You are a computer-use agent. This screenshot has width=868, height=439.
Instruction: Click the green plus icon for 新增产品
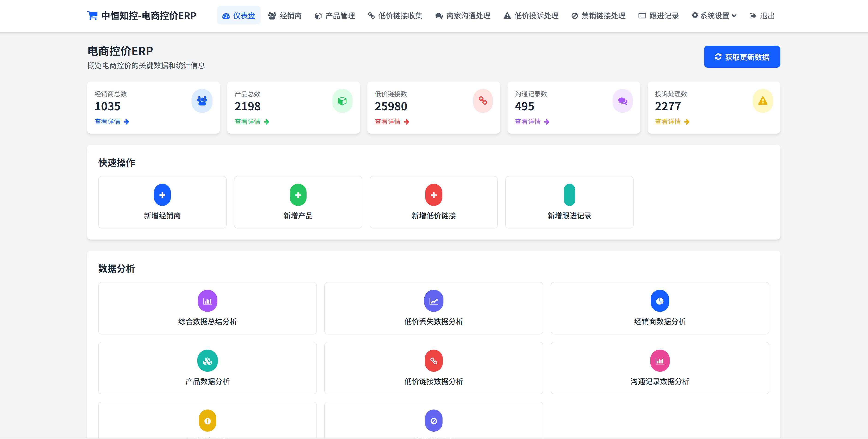[298, 195]
